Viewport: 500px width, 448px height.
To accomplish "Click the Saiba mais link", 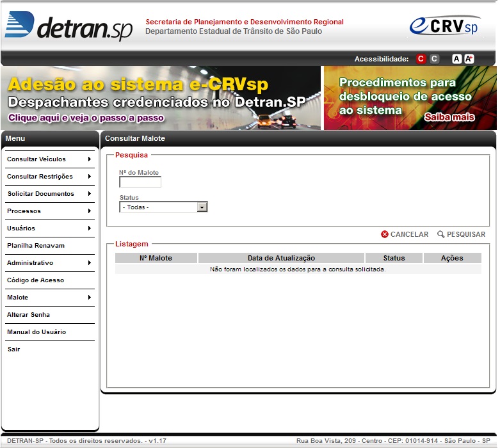I will (449, 117).
